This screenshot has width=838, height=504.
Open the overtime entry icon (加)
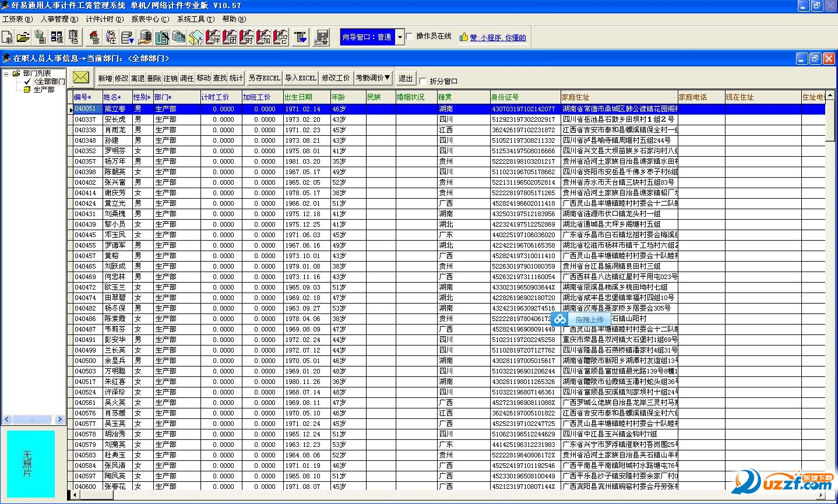264,37
